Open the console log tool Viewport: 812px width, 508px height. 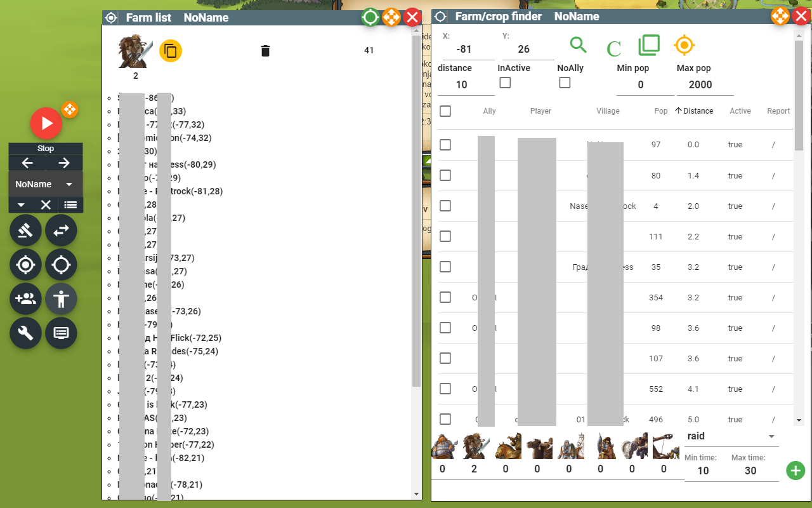(61, 333)
